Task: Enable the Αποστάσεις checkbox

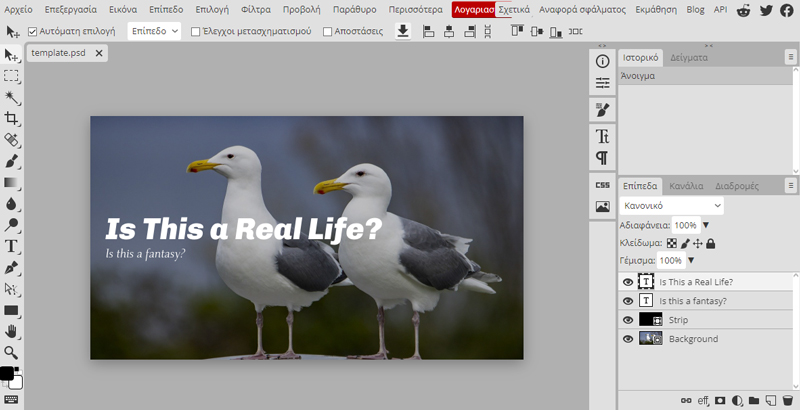Action: point(328,32)
